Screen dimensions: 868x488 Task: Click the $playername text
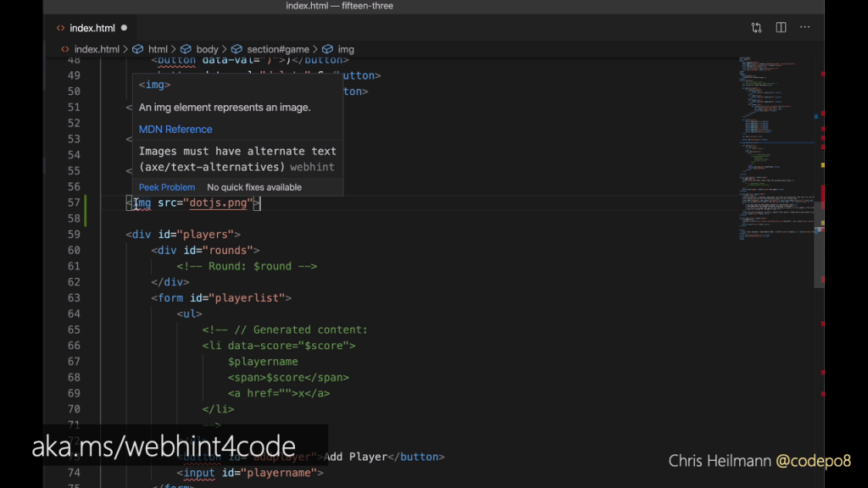point(263,361)
